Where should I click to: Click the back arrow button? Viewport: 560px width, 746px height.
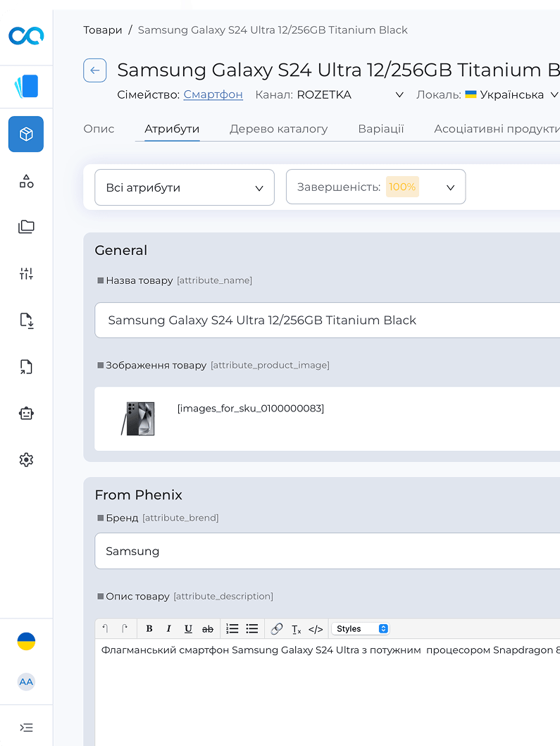pos(94,70)
